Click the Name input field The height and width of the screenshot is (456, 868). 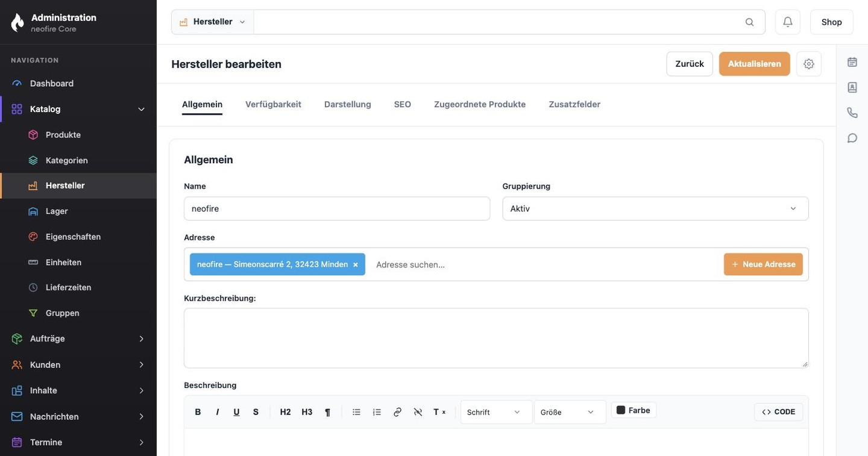click(337, 208)
